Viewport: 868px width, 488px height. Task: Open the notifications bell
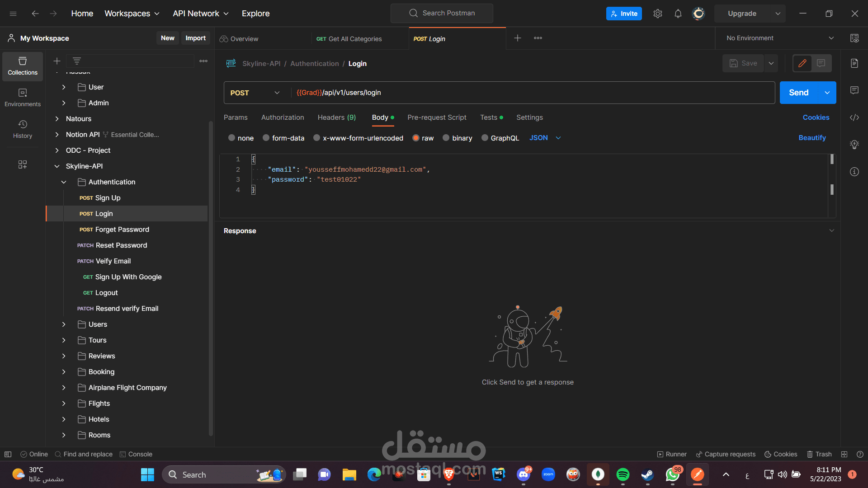pos(678,14)
